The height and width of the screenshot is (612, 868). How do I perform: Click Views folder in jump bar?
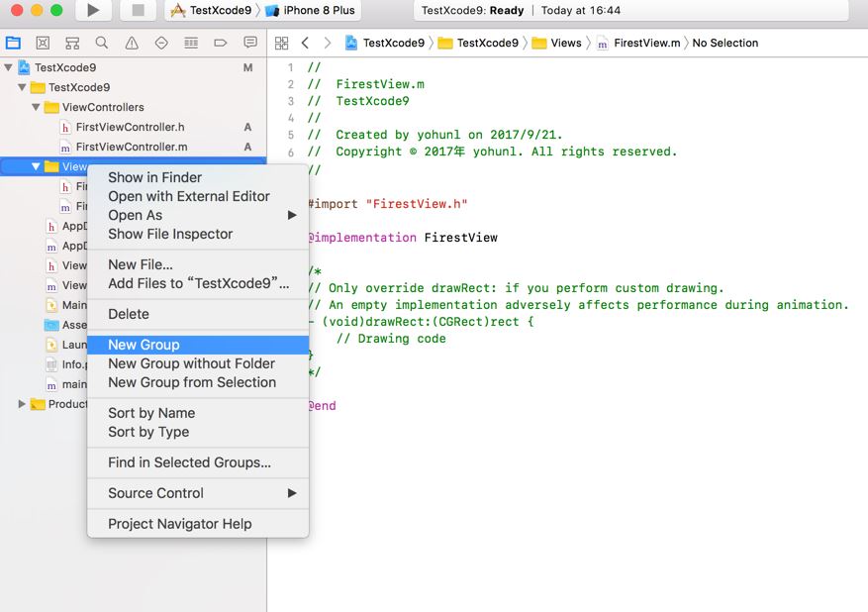[557, 43]
